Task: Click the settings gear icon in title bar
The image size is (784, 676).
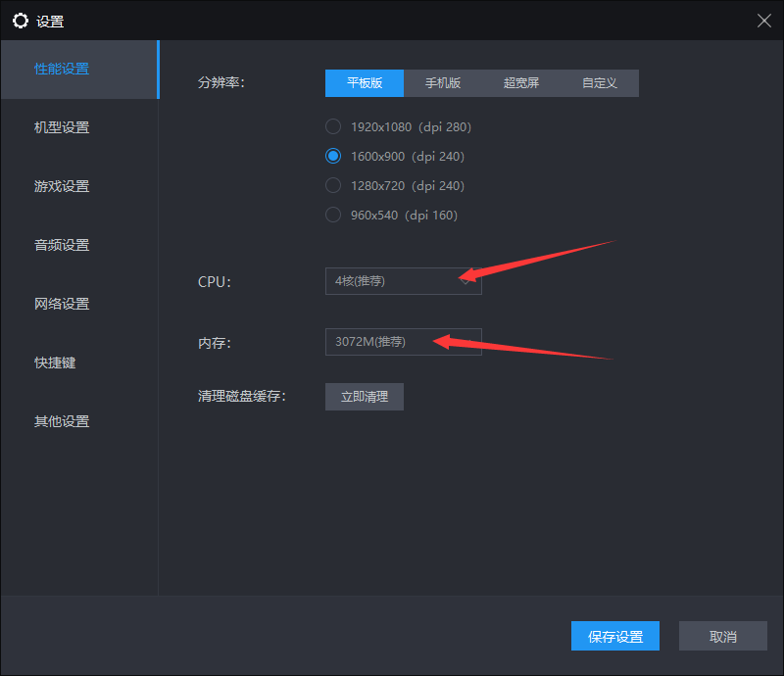Action: [20, 21]
